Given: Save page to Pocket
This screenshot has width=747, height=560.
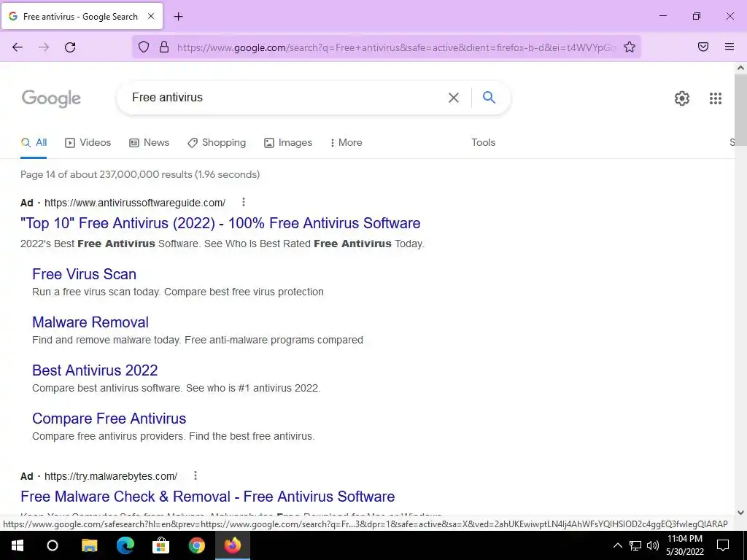Looking at the screenshot, I should click(x=703, y=47).
